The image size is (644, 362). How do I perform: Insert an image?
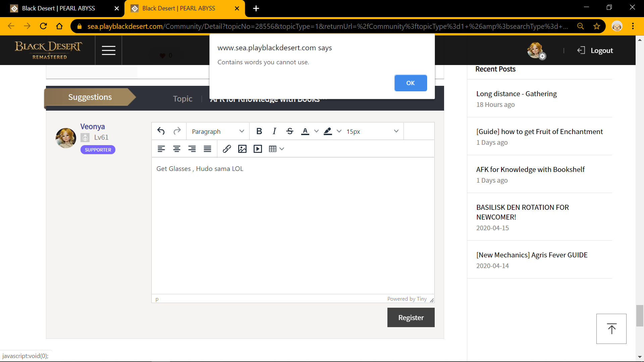click(x=242, y=149)
